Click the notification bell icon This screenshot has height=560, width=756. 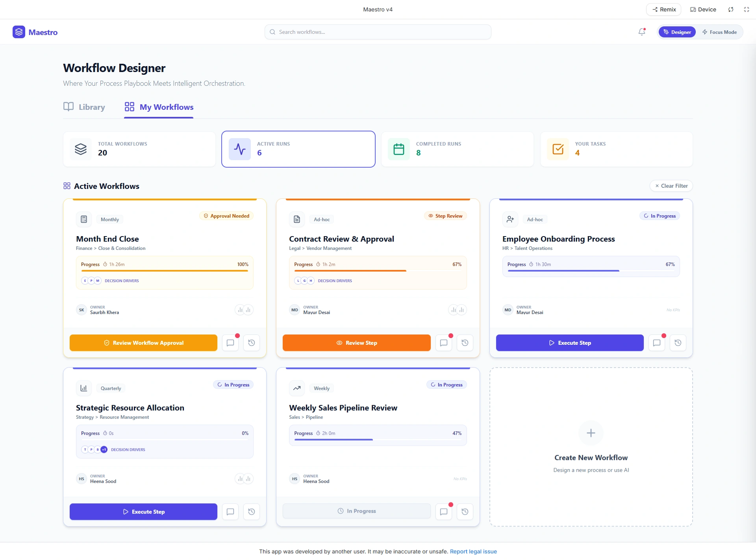point(642,32)
